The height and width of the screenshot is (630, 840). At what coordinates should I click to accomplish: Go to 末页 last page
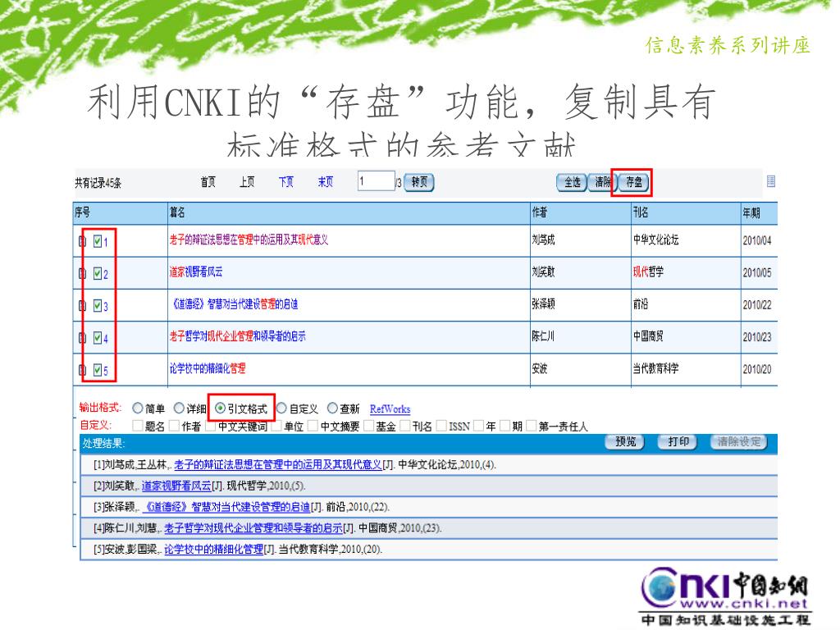tap(325, 182)
